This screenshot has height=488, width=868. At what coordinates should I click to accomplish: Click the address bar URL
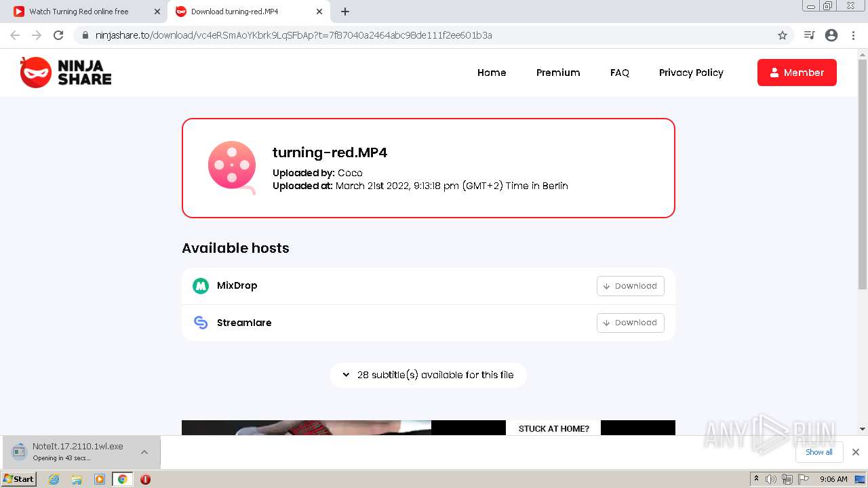point(294,35)
